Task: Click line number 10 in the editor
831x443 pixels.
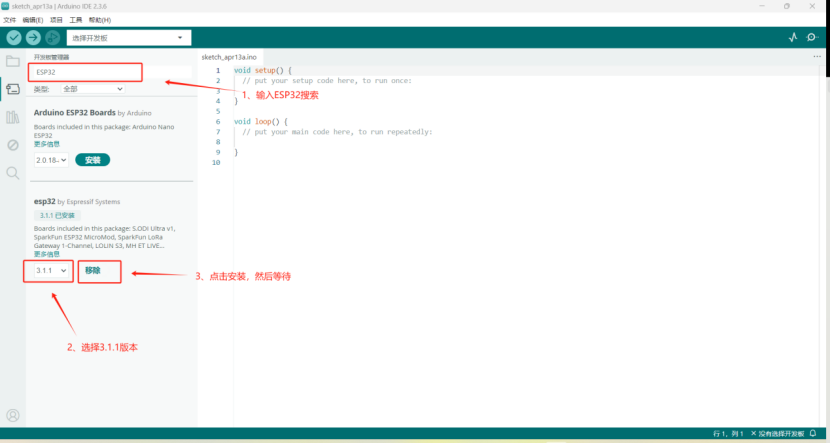Action: coord(216,162)
